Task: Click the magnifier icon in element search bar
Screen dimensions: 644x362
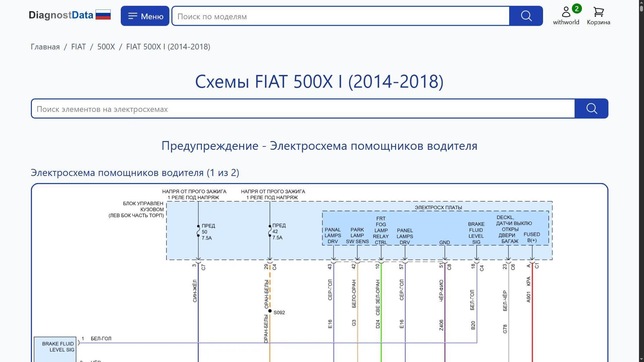Action: 591,108
